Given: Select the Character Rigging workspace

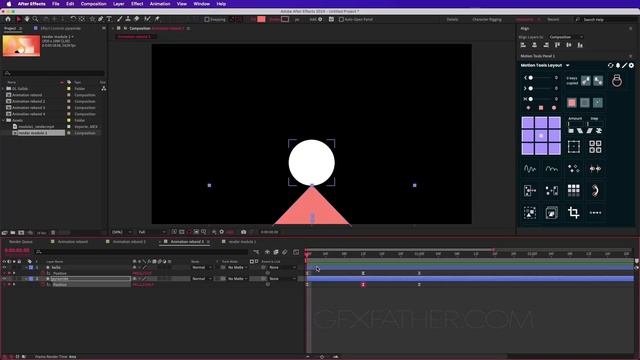Looking at the screenshot, I should (x=487, y=19).
